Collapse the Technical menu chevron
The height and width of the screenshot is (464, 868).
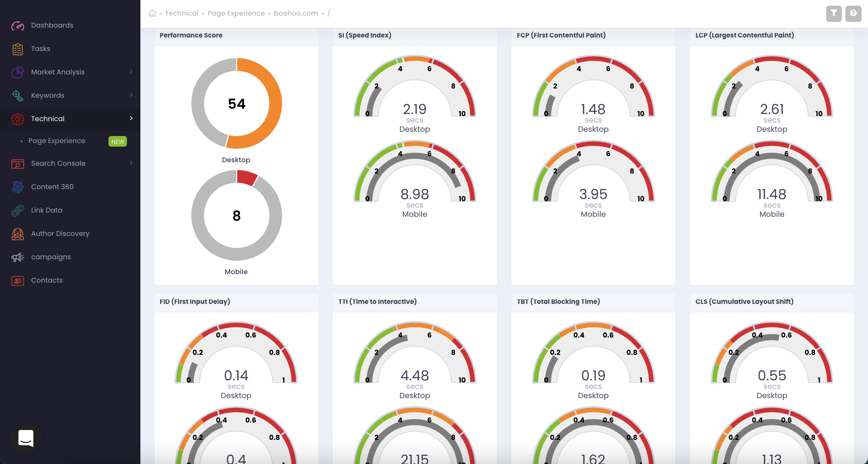tap(131, 118)
